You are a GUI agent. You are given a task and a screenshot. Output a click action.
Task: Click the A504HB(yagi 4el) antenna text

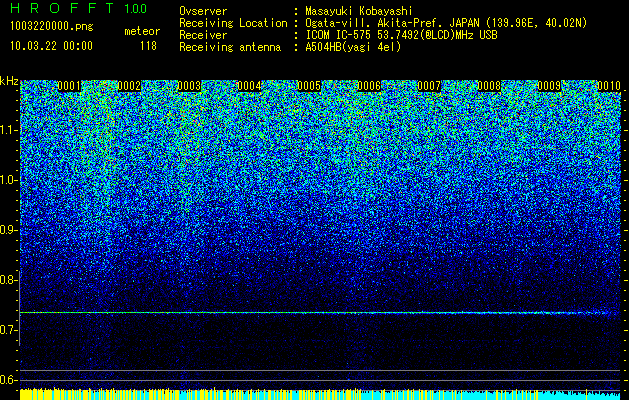point(353,47)
